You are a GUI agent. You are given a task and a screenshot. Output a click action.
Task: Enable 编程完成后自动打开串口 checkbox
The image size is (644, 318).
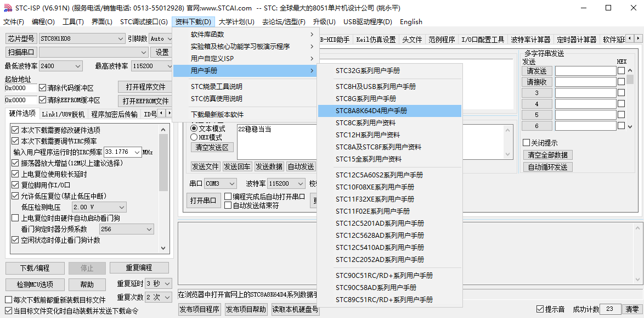tap(265, 196)
